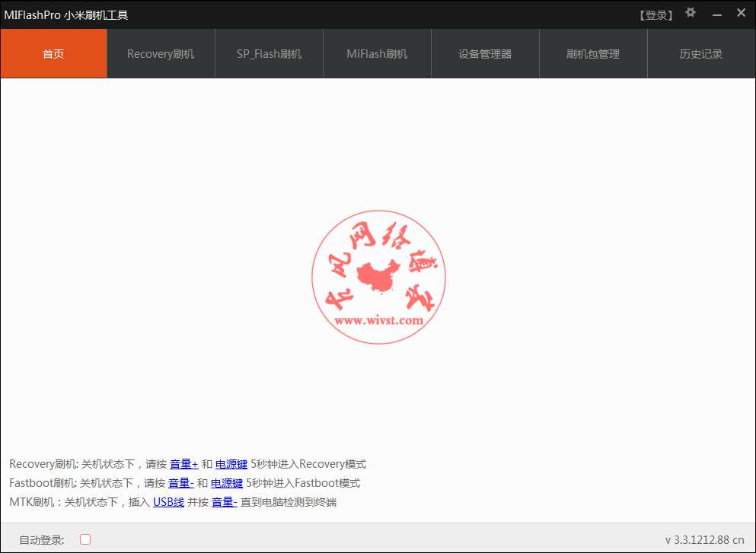Close the MiFlashPro window
Screen dimensions: 756x553
point(741,13)
